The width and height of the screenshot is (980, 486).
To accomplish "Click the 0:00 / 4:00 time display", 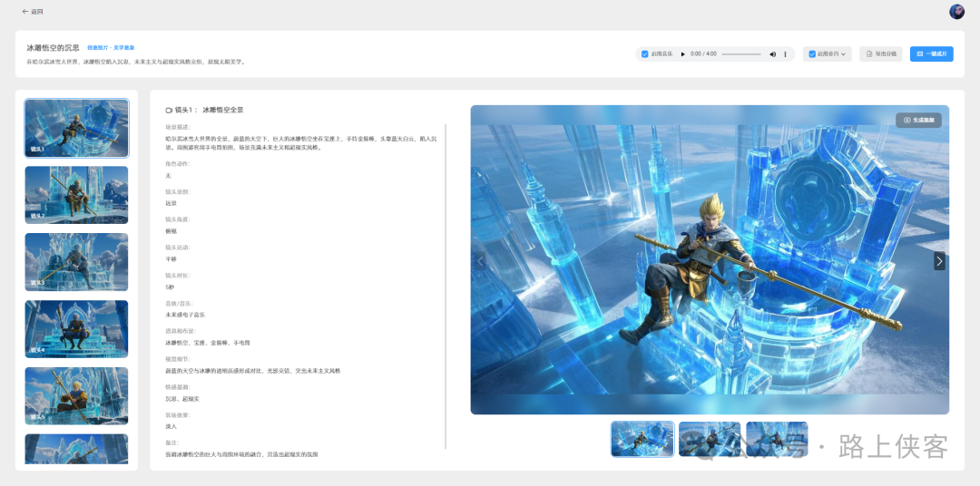I will point(704,54).
